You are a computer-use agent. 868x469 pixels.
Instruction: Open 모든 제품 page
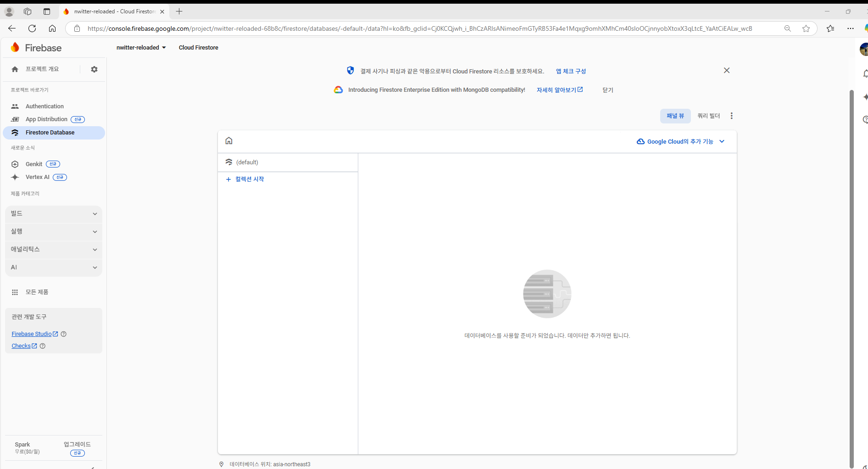point(37,292)
